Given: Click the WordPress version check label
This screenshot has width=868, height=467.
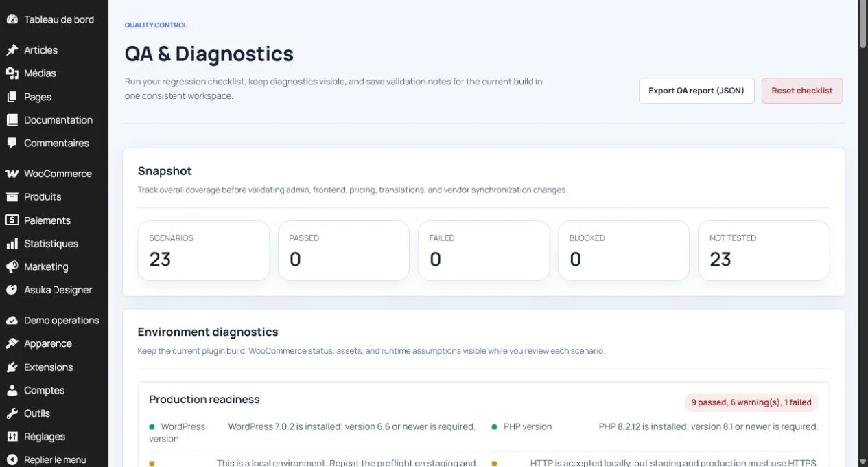Looking at the screenshot, I should (177, 433).
